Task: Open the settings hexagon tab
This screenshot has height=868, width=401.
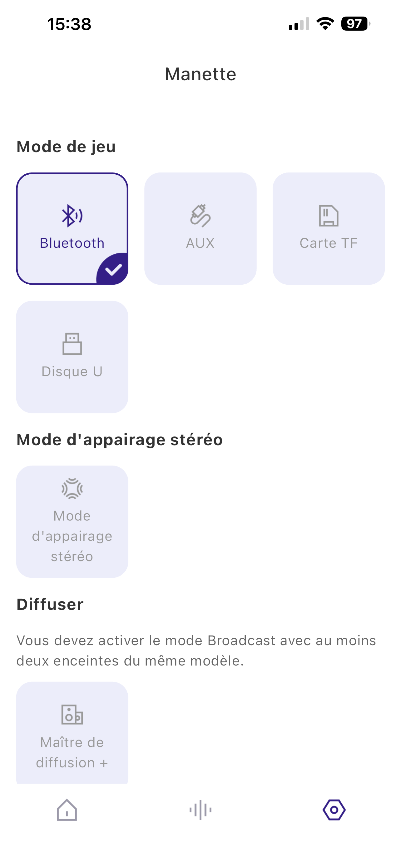Action: point(334,810)
